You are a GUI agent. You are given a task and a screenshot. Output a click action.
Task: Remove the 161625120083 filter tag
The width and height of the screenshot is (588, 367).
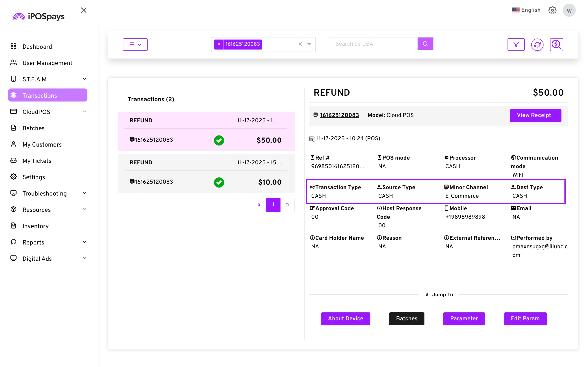tap(219, 44)
